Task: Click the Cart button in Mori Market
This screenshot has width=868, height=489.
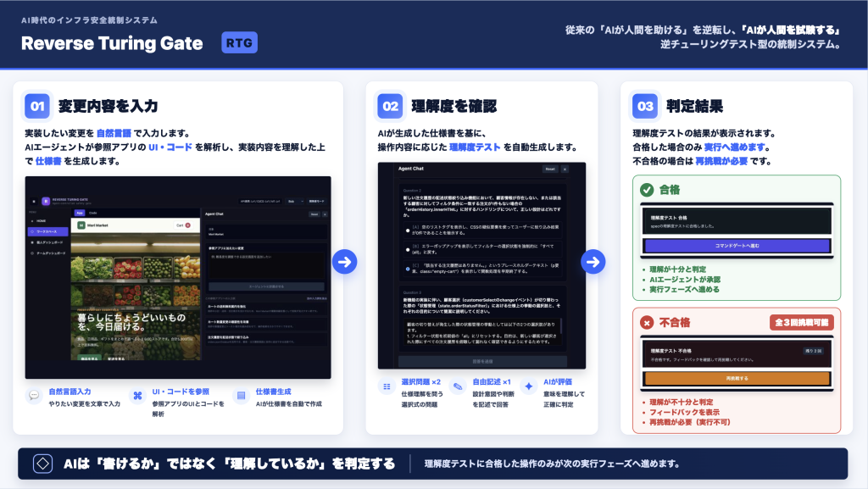Action: coord(183,225)
